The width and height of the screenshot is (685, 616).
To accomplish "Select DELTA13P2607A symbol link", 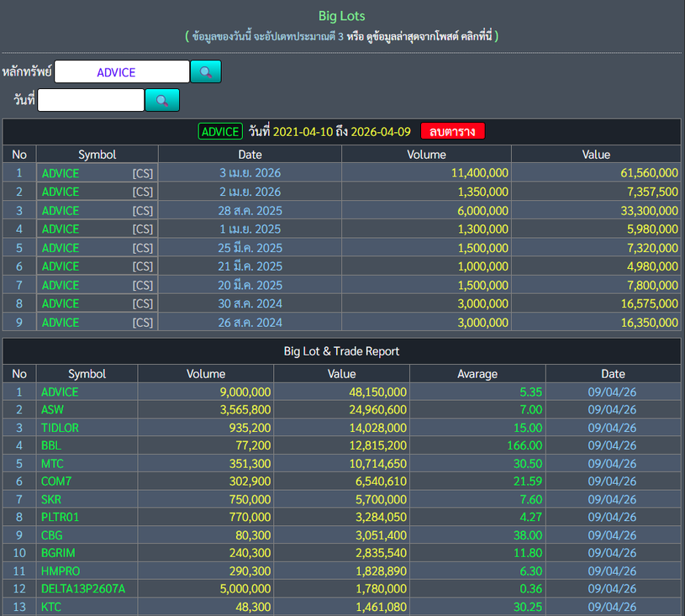I will tap(82, 588).
